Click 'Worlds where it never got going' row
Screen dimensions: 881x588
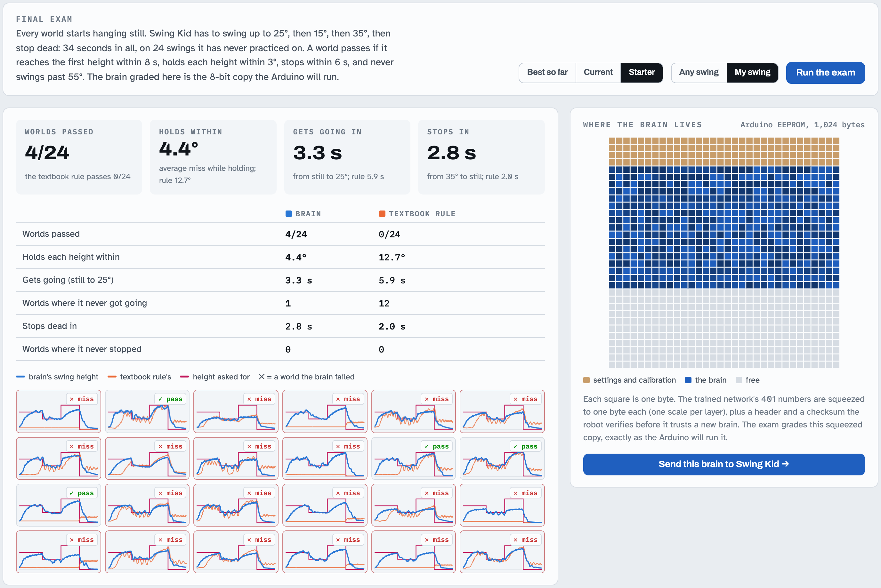pyautogui.click(x=280, y=303)
